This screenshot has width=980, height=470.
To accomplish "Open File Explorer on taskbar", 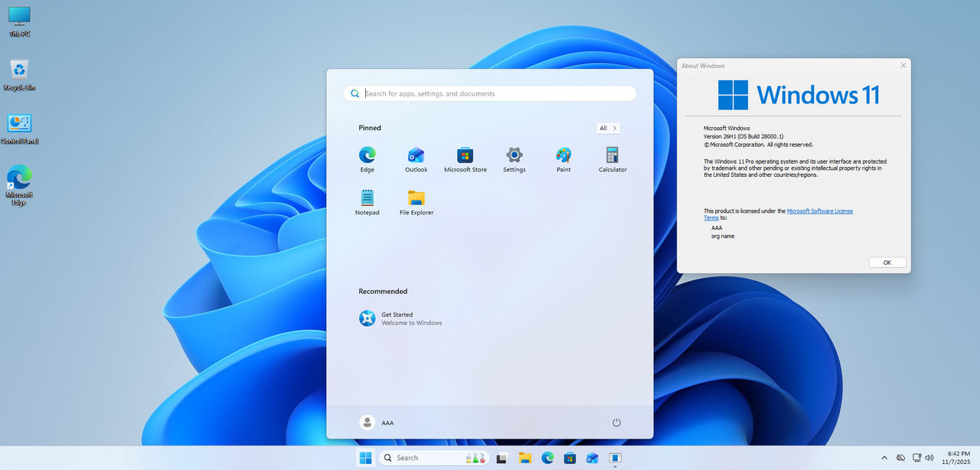I will pos(524,458).
